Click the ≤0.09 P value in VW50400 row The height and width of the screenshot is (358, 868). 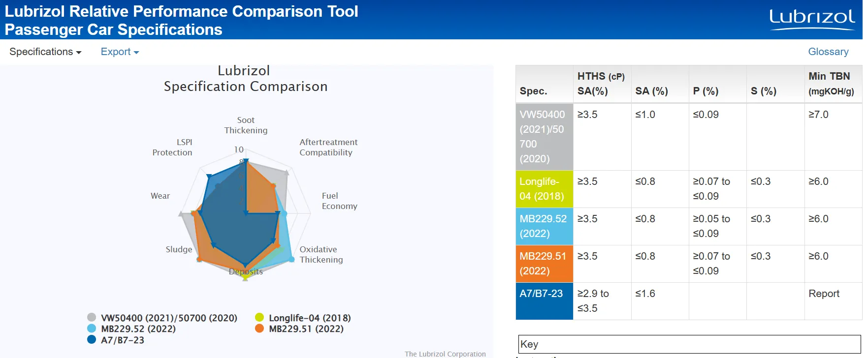(x=706, y=115)
